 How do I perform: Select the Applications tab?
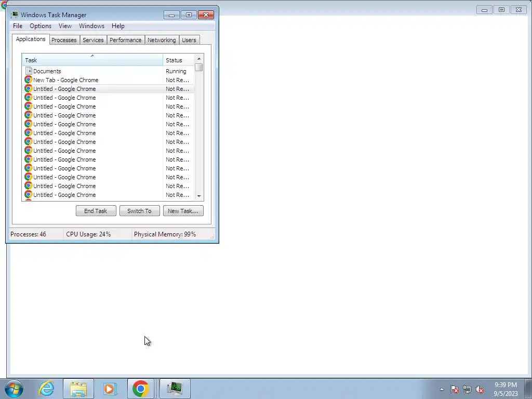[x=31, y=39]
